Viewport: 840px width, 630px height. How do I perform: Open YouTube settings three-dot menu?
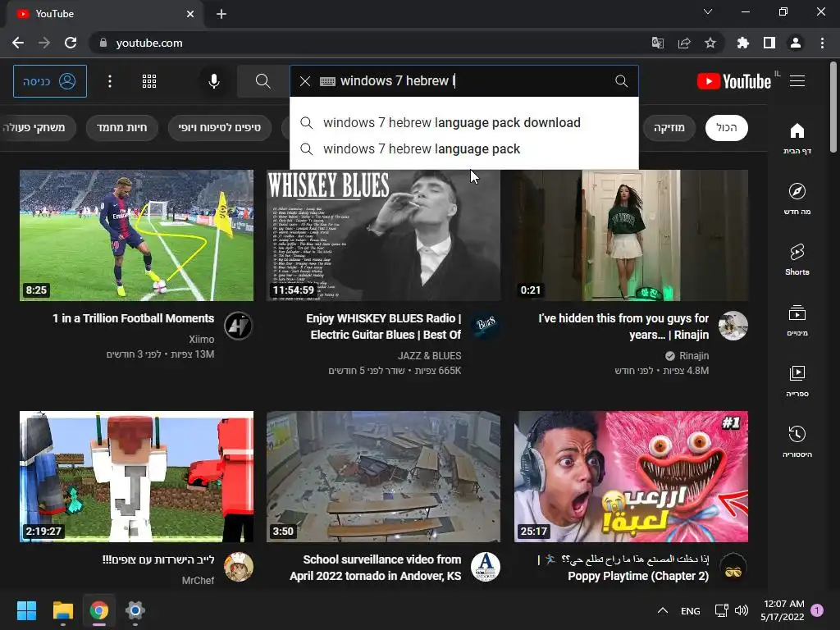(x=110, y=81)
